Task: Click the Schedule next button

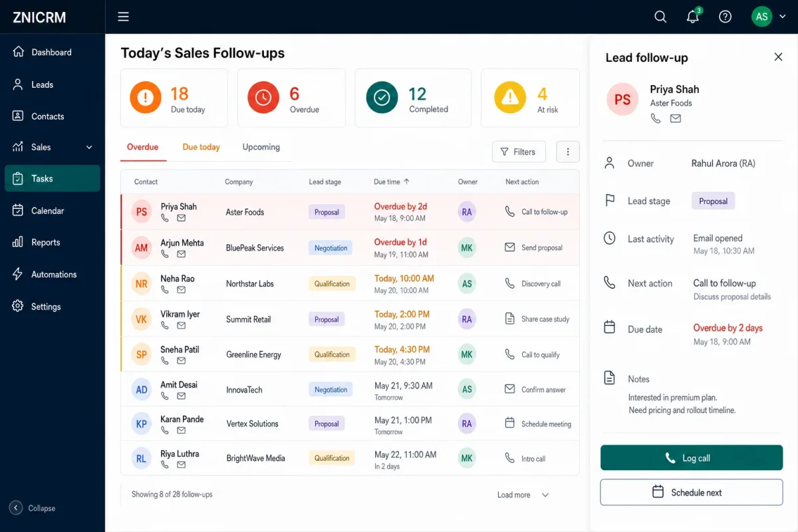Action: coord(692,492)
